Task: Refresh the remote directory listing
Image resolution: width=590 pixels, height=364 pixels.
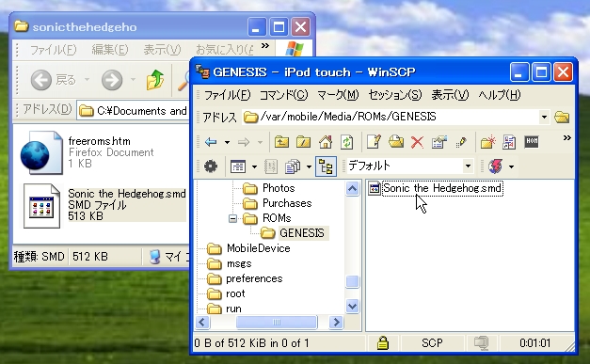Action: click(x=346, y=142)
